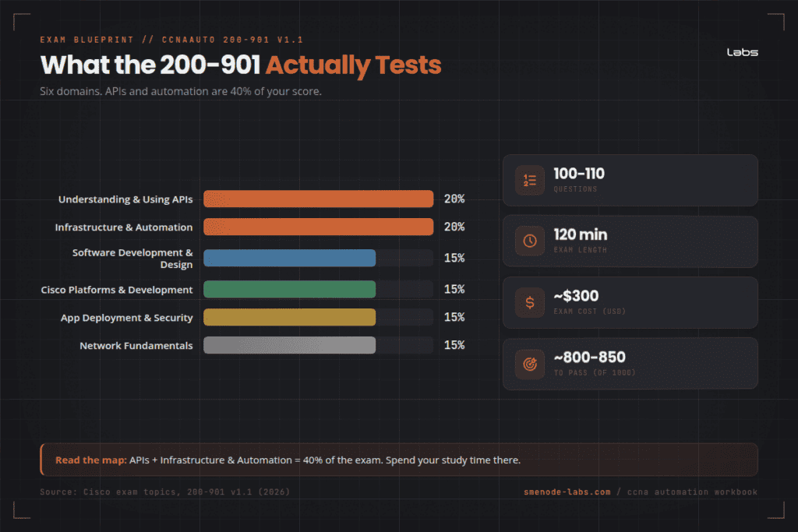798x532 pixels.
Task: Click the 20% value beside Understanding & Using APIs
Action: pyautogui.click(x=454, y=199)
